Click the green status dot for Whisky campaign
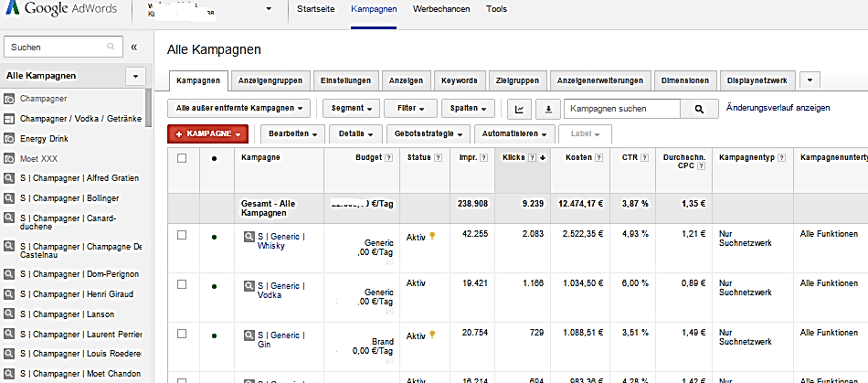Screen dimensions: 868x383 214,237
